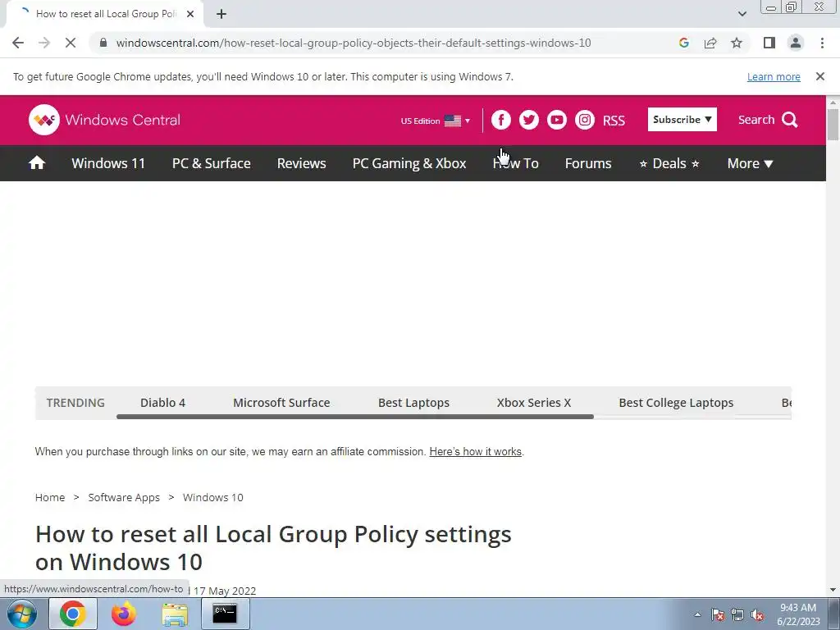
Task: Click the address bar URL
Action: click(x=354, y=43)
